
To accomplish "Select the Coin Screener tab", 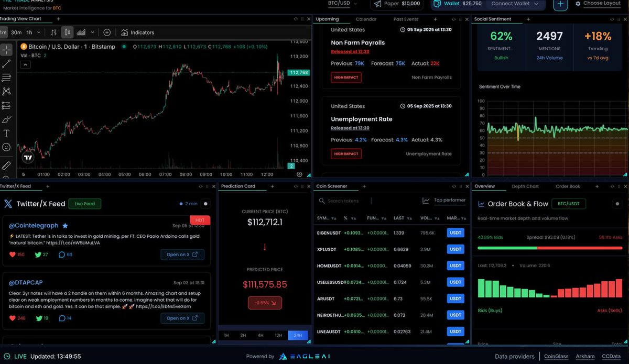I will point(331,186).
